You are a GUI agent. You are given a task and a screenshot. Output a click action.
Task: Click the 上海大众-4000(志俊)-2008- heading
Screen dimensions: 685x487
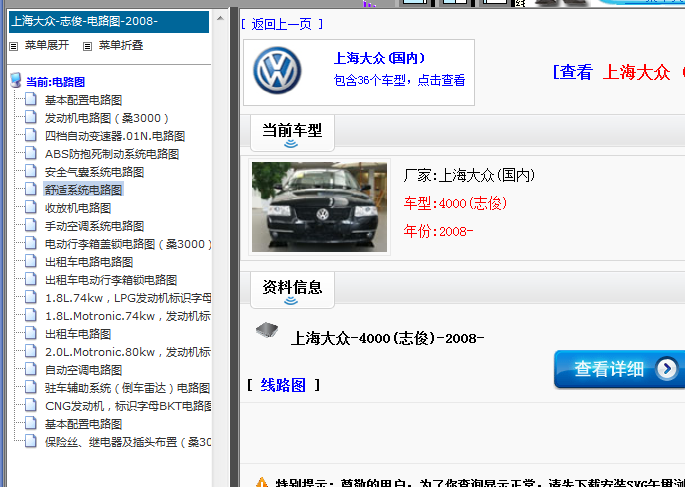387,338
